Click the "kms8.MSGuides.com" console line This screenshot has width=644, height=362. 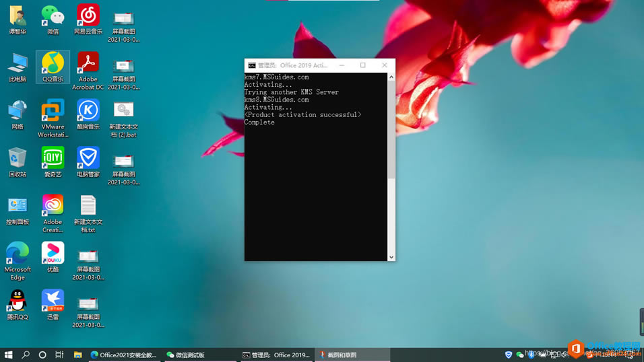276,100
